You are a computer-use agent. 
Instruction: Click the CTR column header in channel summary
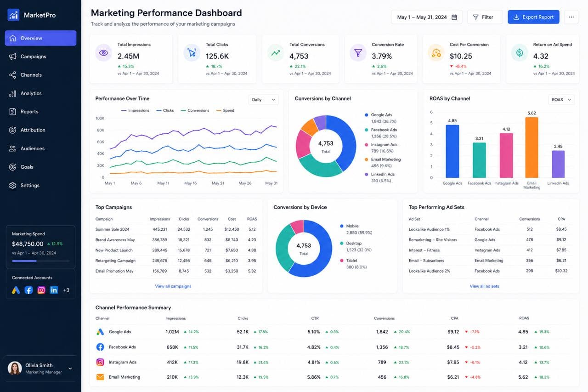tap(315, 318)
